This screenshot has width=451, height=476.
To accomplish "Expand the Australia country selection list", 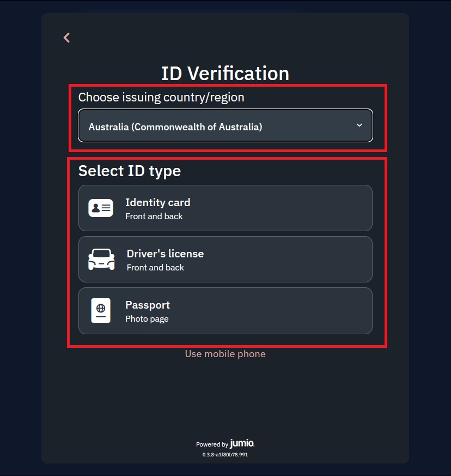I will [225, 125].
